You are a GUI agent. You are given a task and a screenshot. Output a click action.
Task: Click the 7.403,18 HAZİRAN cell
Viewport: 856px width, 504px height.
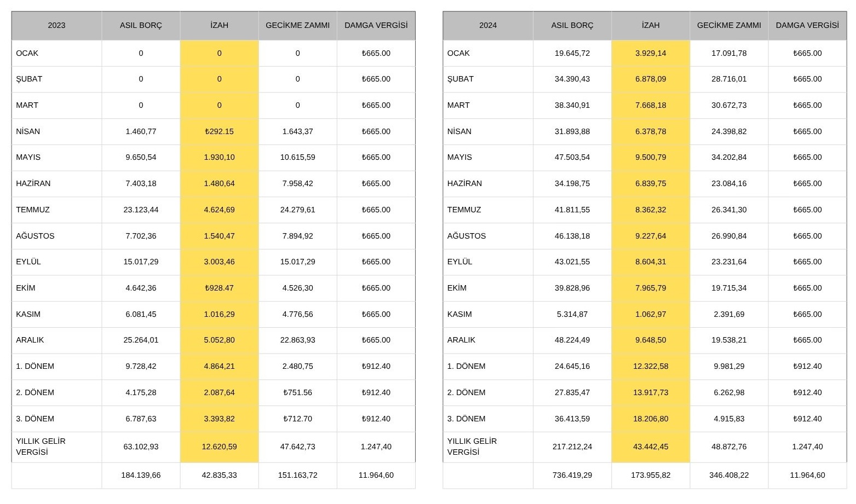pyautogui.click(x=141, y=183)
